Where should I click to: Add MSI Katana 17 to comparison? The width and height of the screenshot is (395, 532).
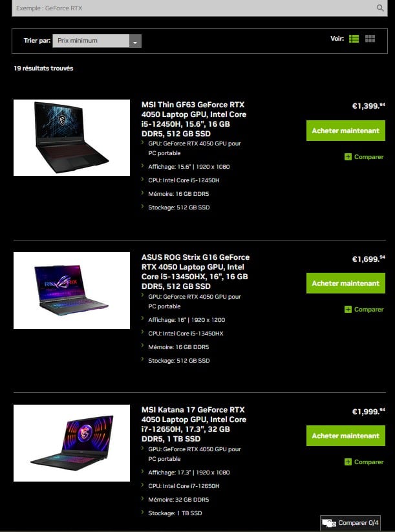pos(365,462)
